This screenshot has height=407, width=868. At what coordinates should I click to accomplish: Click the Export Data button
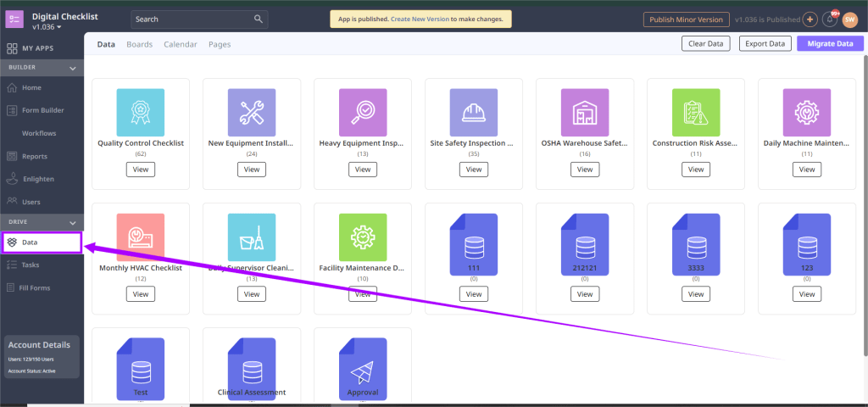[765, 44]
